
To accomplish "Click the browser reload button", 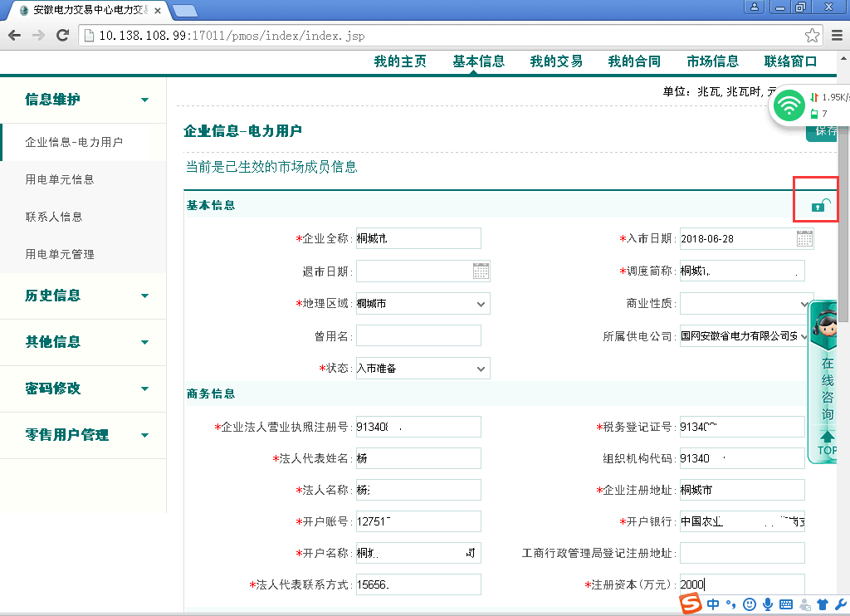I will tap(62, 36).
